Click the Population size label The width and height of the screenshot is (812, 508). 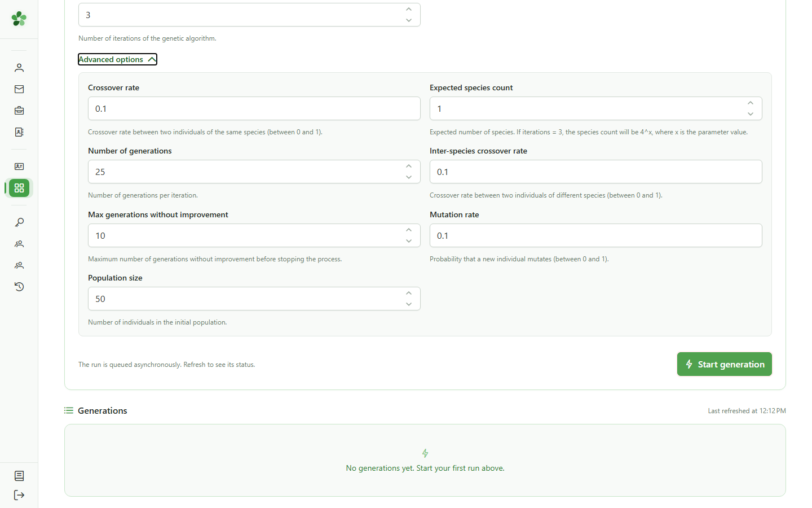click(x=115, y=278)
